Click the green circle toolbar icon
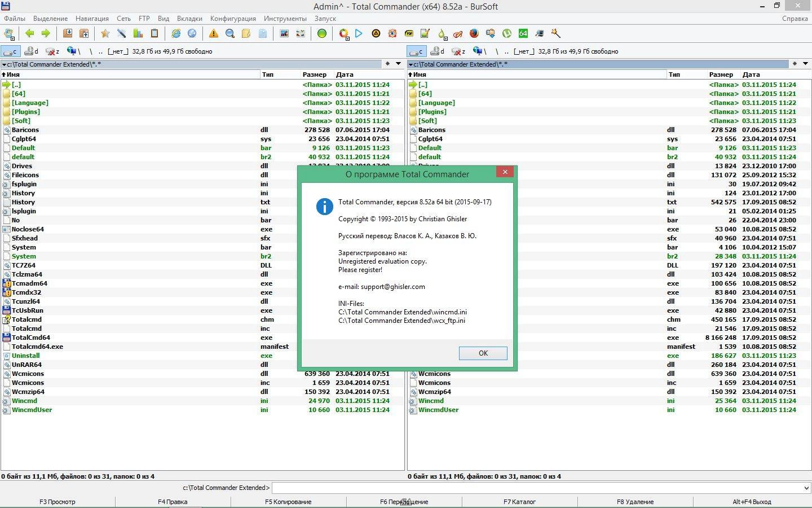This screenshot has height=508, width=812. 322,34
